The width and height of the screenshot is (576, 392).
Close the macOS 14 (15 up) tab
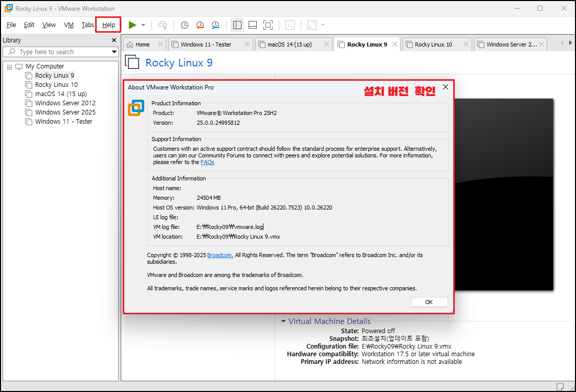click(x=326, y=44)
